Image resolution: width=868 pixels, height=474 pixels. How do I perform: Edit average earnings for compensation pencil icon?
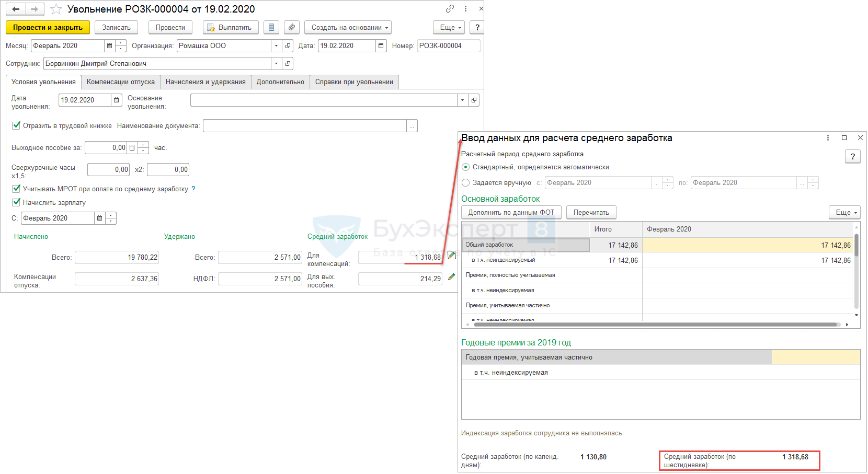coord(452,256)
